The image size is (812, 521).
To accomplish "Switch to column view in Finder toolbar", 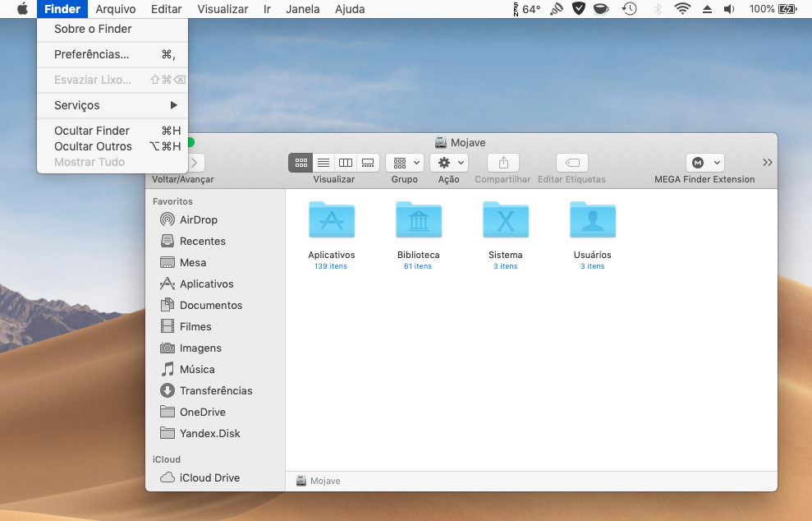I will tap(346, 163).
